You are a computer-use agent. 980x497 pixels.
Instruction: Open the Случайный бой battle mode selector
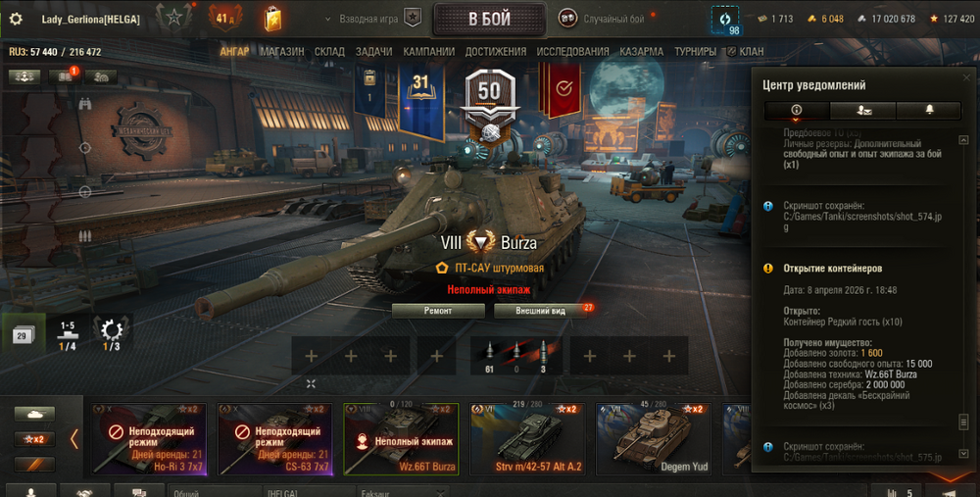click(x=603, y=19)
